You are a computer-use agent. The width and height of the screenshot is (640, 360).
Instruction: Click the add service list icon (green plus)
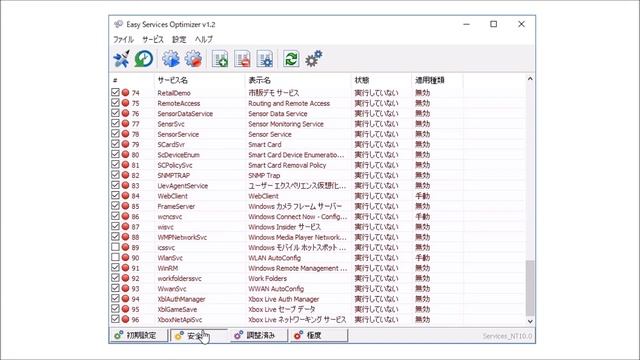pos(220,59)
